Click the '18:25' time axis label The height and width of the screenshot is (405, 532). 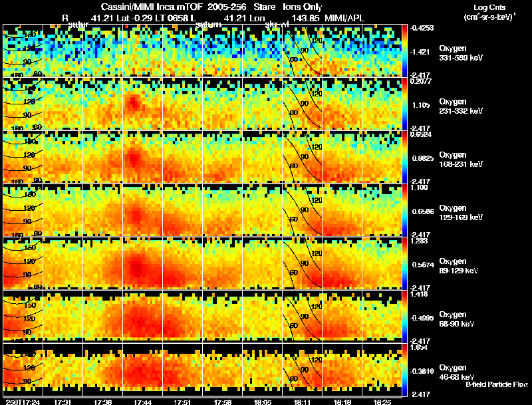[382, 402]
